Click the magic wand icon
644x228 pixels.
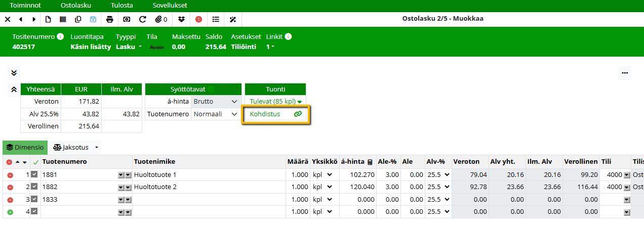pyautogui.click(x=233, y=19)
